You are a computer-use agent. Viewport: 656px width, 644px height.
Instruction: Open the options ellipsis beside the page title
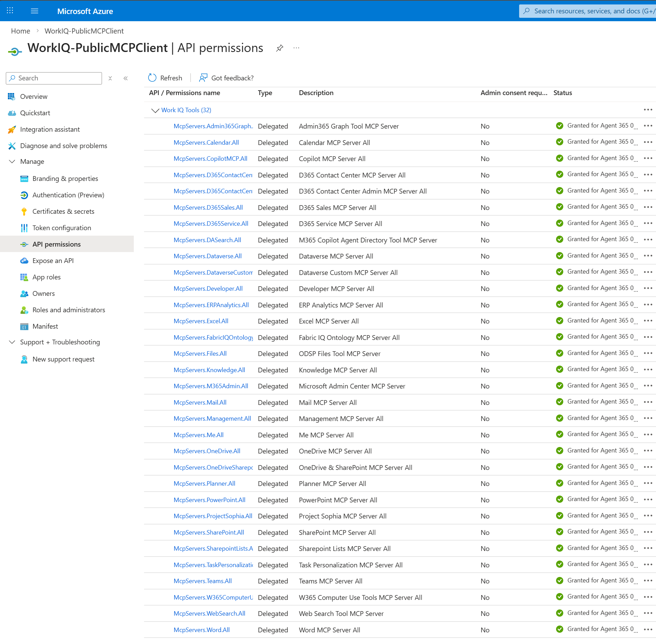pos(296,48)
